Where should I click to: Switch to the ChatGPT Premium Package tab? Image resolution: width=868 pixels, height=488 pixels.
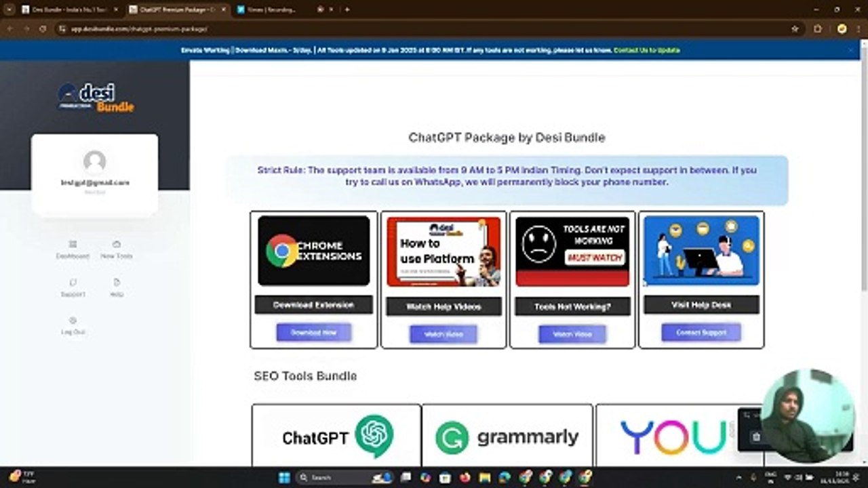pos(177,9)
